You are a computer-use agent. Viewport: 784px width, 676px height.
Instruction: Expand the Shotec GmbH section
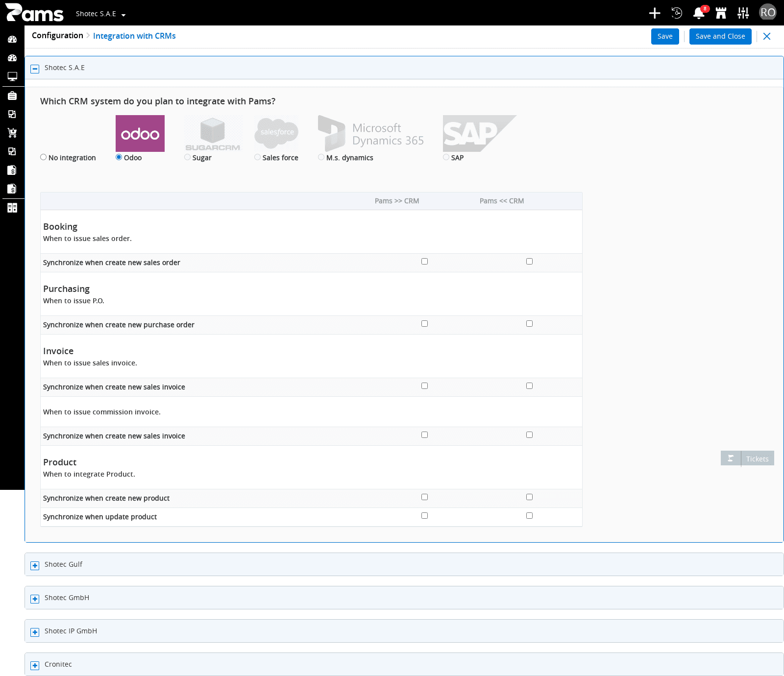[35, 599]
